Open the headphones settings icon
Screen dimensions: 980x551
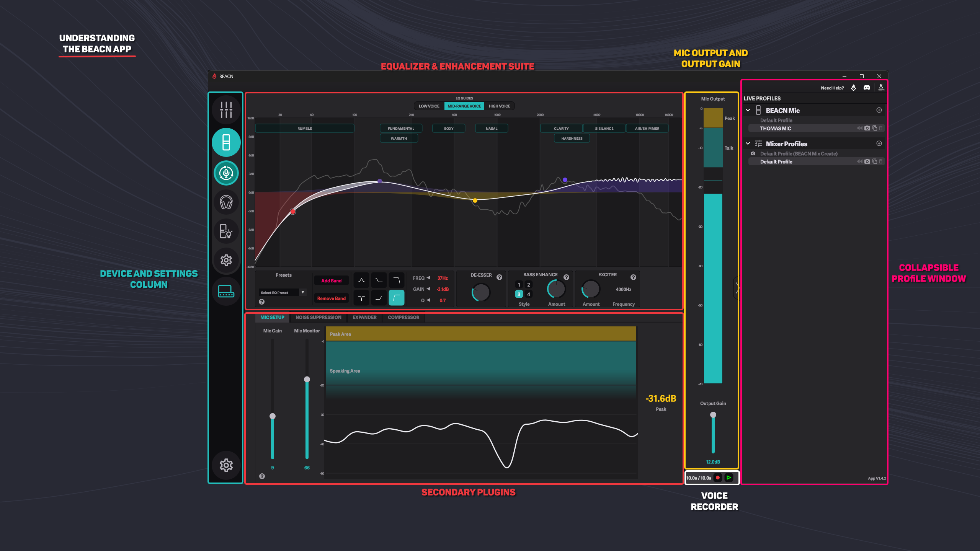pos(226,202)
